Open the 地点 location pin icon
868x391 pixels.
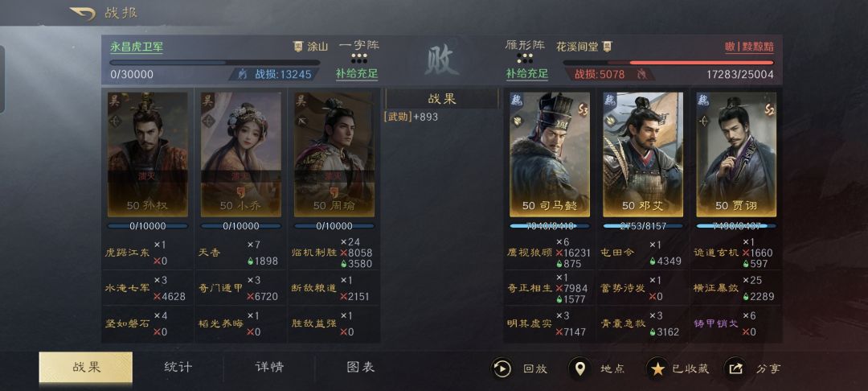pyautogui.click(x=579, y=368)
